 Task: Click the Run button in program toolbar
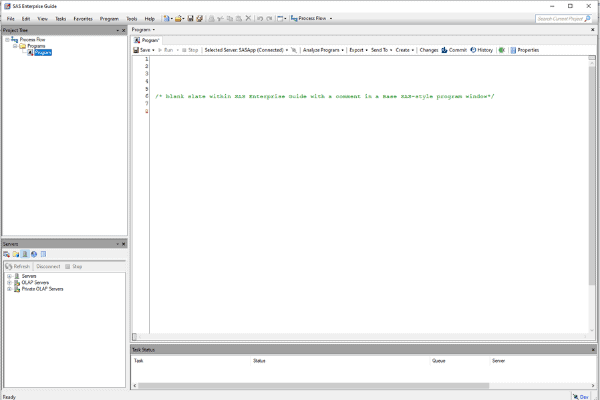(166, 50)
